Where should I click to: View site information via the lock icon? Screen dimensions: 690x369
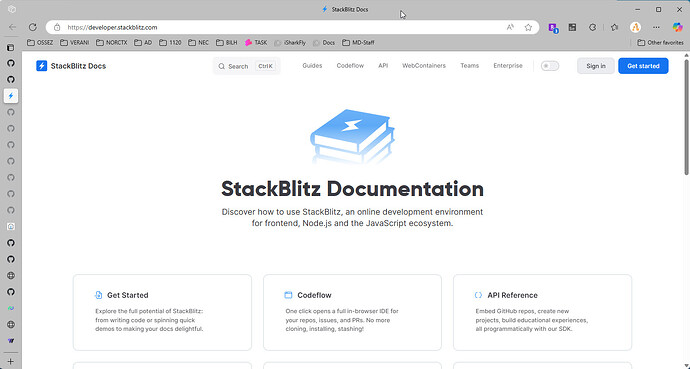pyautogui.click(x=57, y=27)
